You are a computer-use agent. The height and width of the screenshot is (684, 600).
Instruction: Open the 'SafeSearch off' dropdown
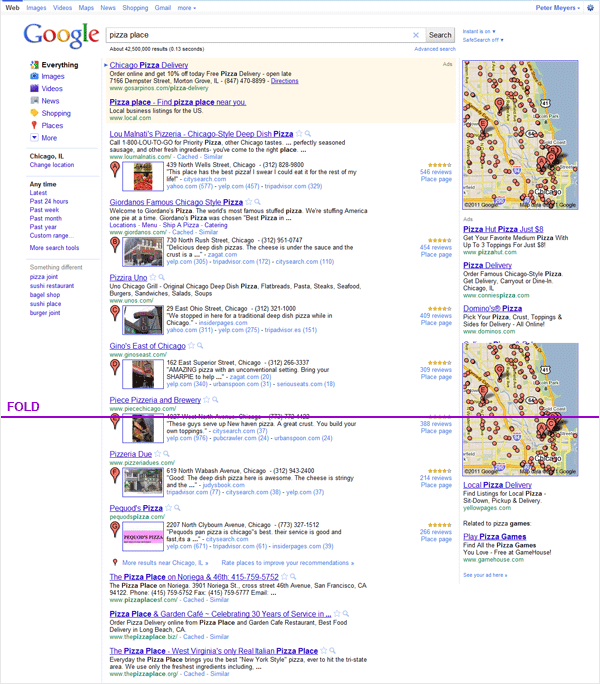(x=483, y=40)
